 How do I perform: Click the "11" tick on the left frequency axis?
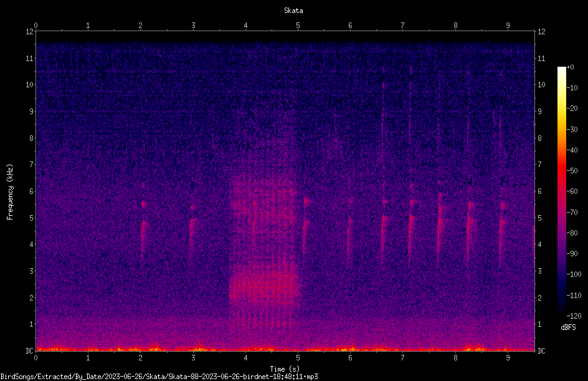pos(29,58)
